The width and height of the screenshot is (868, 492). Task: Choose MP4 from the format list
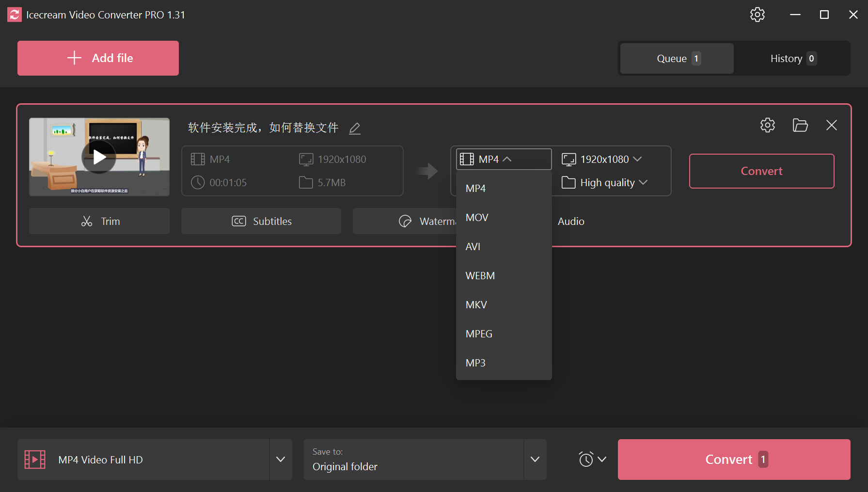pos(504,189)
